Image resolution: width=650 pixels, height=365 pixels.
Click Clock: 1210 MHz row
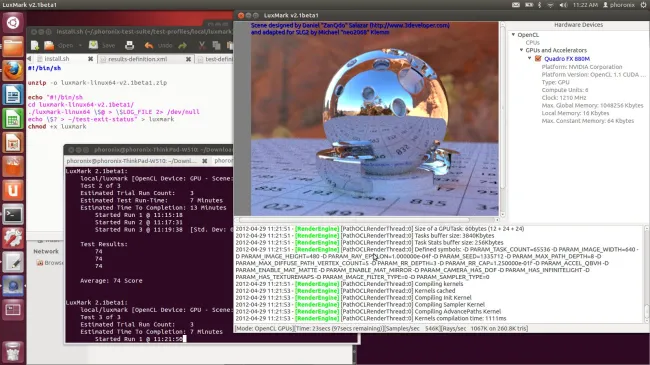(x=564, y=97)
